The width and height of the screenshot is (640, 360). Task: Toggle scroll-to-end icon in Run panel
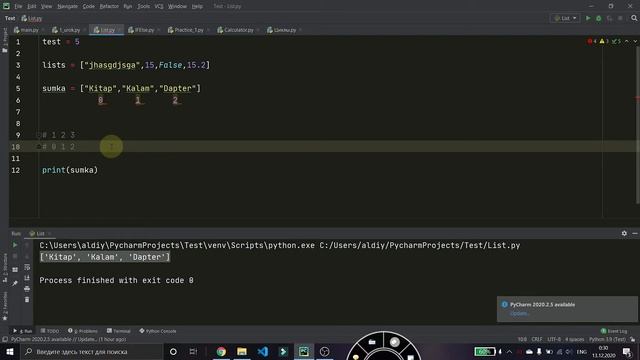27,278
